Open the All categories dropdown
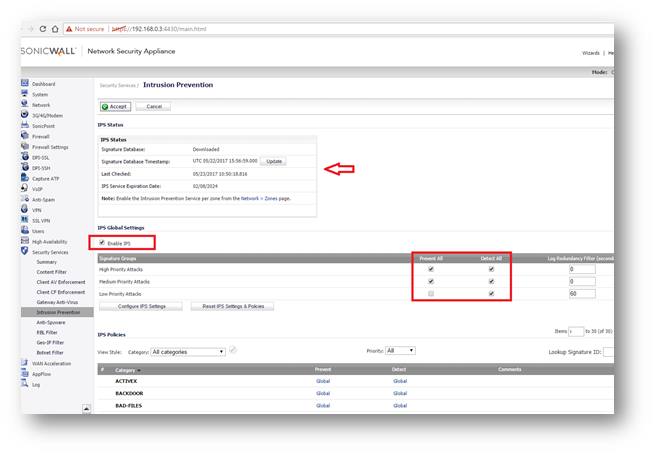This screenshot has height=456, width=656. click(188, 352)
